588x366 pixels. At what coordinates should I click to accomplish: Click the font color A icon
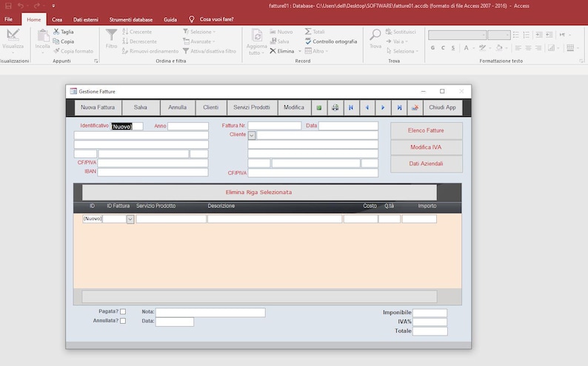[466, 47]
